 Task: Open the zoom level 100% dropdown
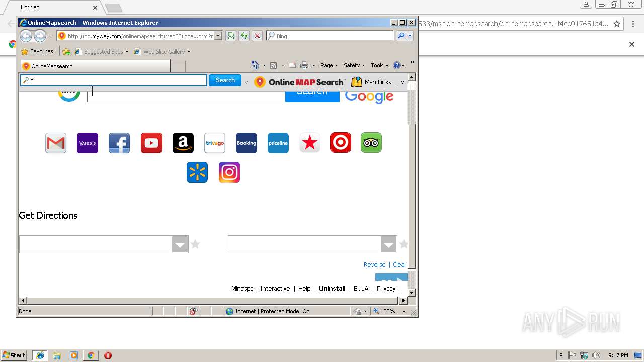404,311
